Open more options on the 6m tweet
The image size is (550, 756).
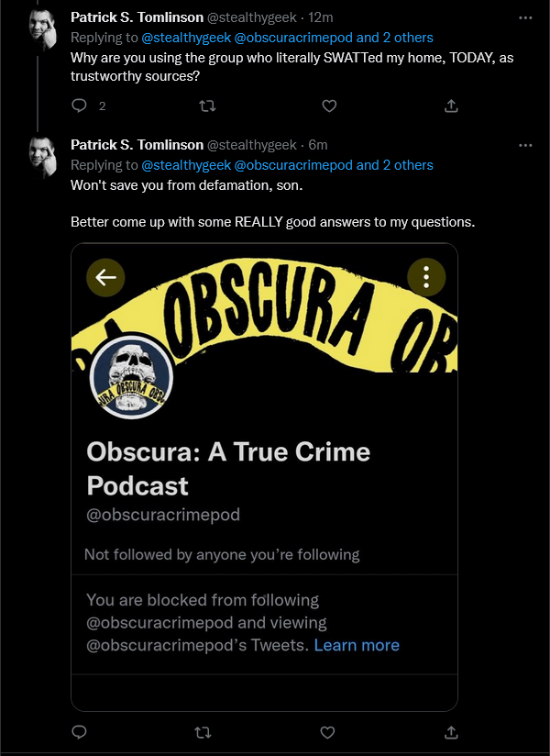click(525, 145)
